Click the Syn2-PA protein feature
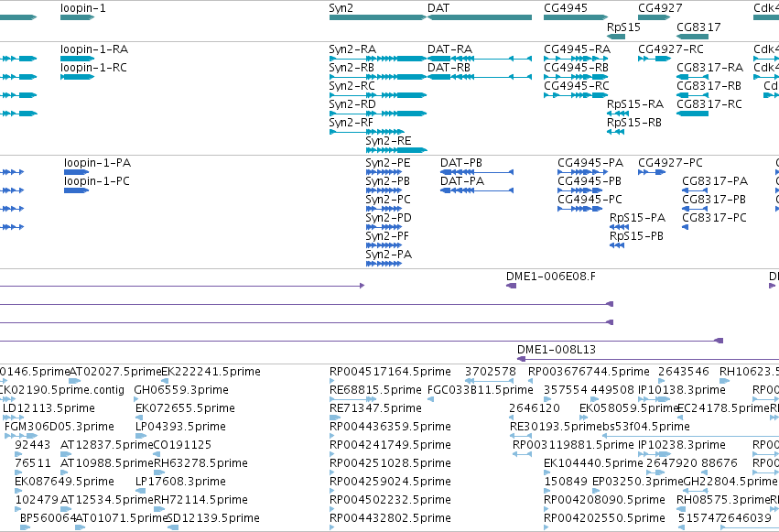This screenshot has height=532, width=779. (x=384, y=264)
